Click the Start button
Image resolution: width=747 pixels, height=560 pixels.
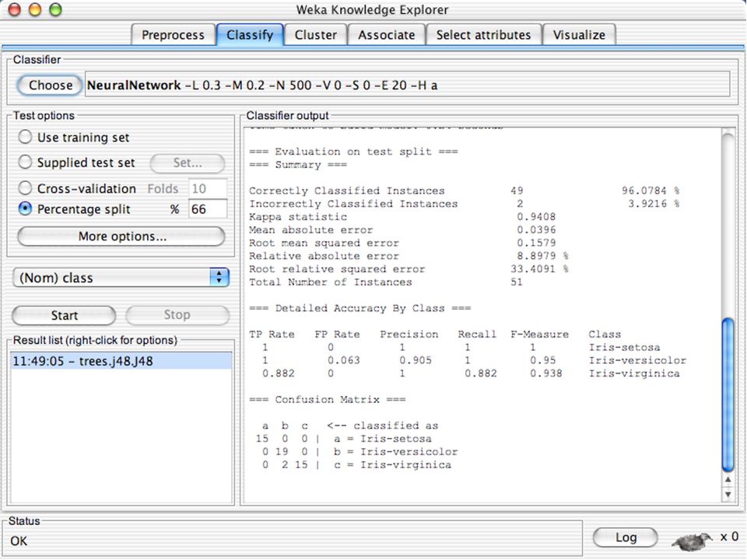pyautogui.click(x=64, y=315)
